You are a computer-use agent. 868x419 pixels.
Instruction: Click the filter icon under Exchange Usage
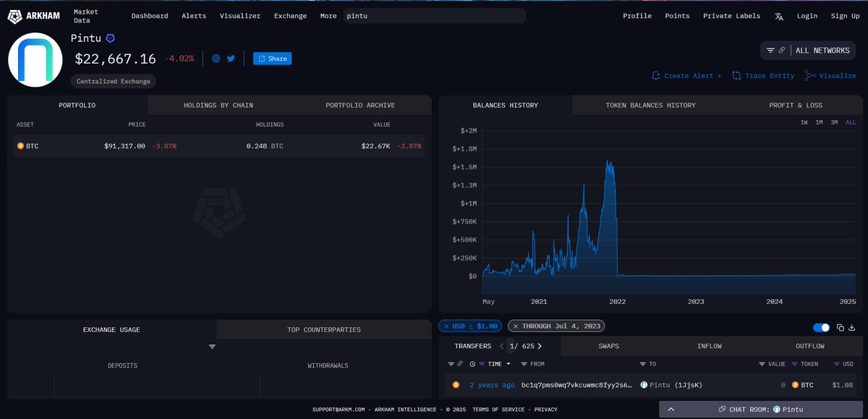tap(212, 347)
